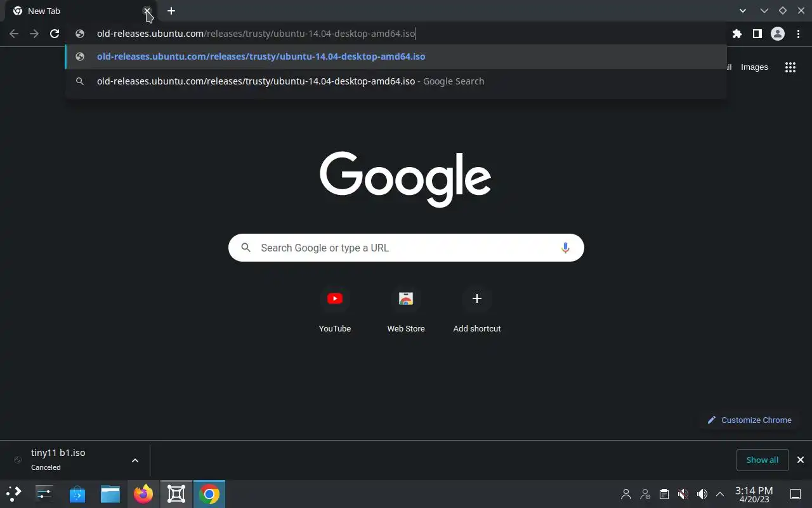This screenshot has height=508, width=812.
Task: Select the ubuntu-14.04 URL suggestion
Action: coord(396,57)
